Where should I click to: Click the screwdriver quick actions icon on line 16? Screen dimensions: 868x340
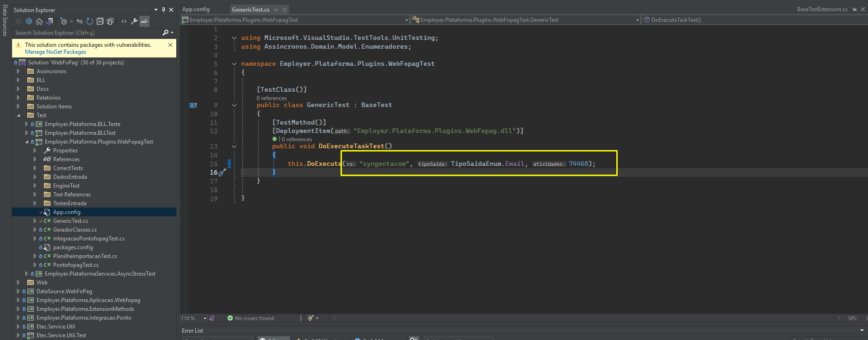pyautogui.click(x=222, y=172)
